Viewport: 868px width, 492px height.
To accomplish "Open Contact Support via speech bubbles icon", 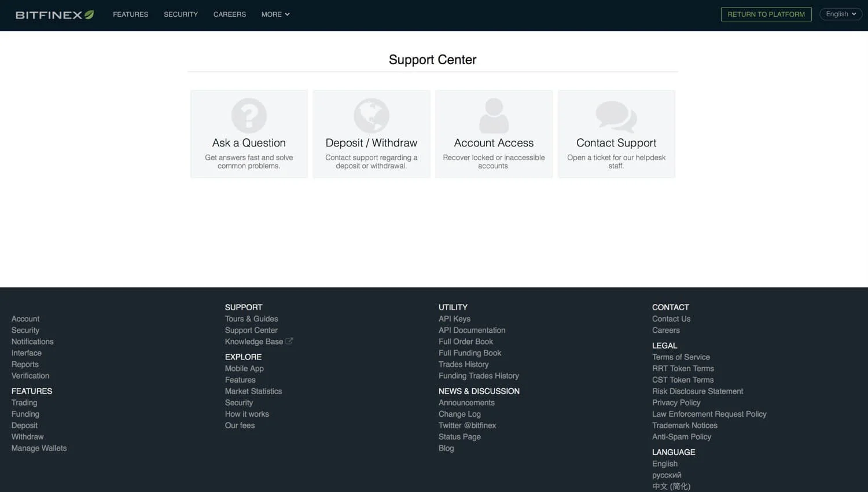I will [x=616, y=116].
